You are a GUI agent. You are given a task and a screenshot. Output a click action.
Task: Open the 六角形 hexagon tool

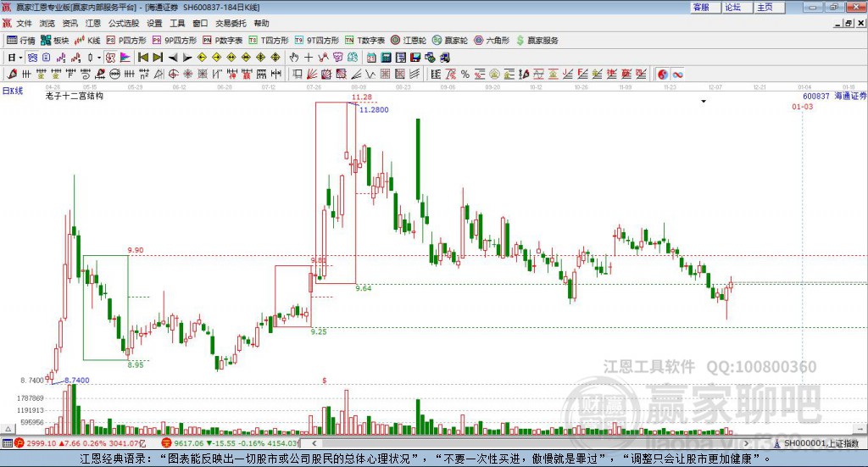[x=491, y=41]
